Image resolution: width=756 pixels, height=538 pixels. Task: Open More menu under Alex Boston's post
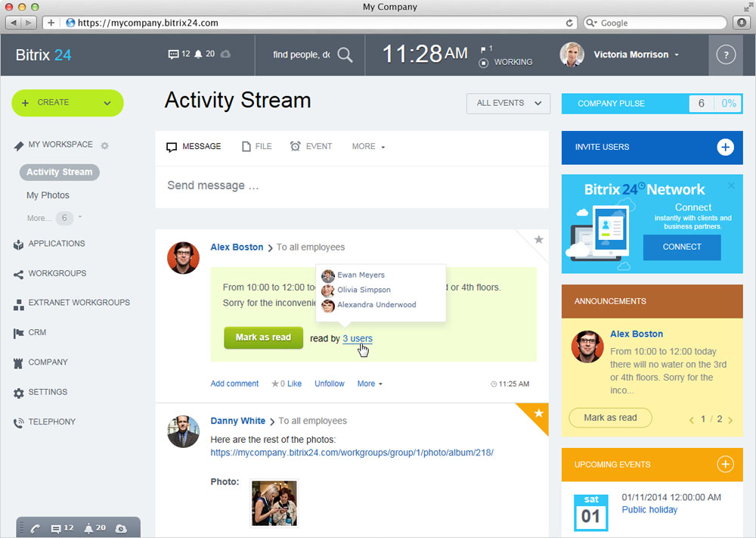[x=370, y=384]
